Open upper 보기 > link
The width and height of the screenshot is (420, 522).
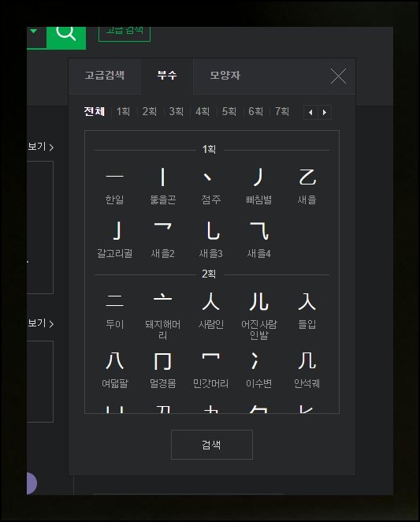coord(40,147)
